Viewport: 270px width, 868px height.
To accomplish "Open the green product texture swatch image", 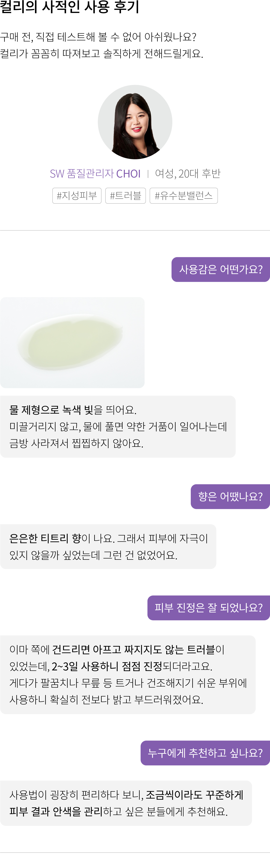I will (72, 342).
